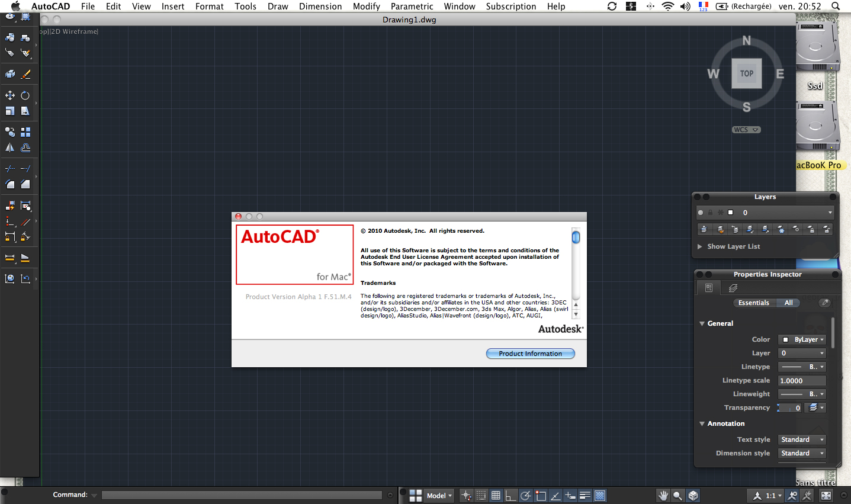The image size is (851, 504).
Task: Toggle Lineweight display in status bar
Action: (585, 496)
